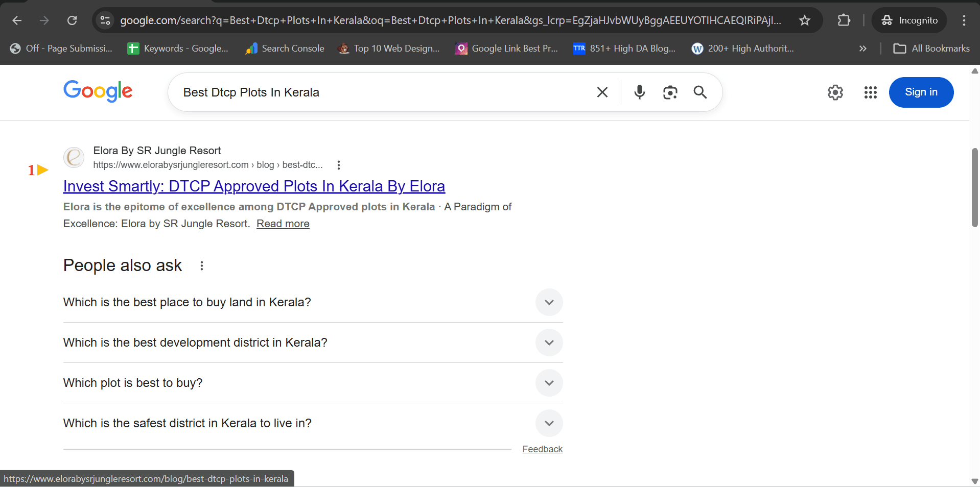This screenshot has height=487, width=980.
Task: Open Invest Smartly: DTCP Approved Plots result
Action: click(x=254, y=186)
